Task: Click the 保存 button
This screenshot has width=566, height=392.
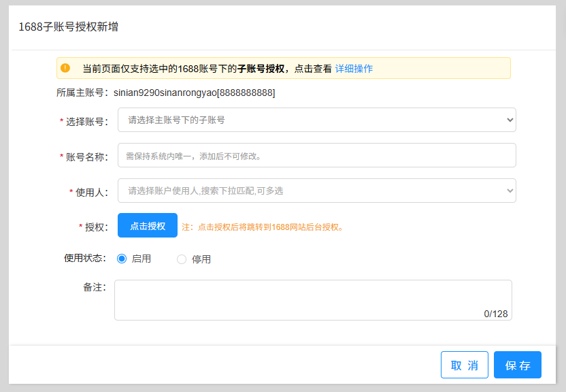Action: pos(518,365)
